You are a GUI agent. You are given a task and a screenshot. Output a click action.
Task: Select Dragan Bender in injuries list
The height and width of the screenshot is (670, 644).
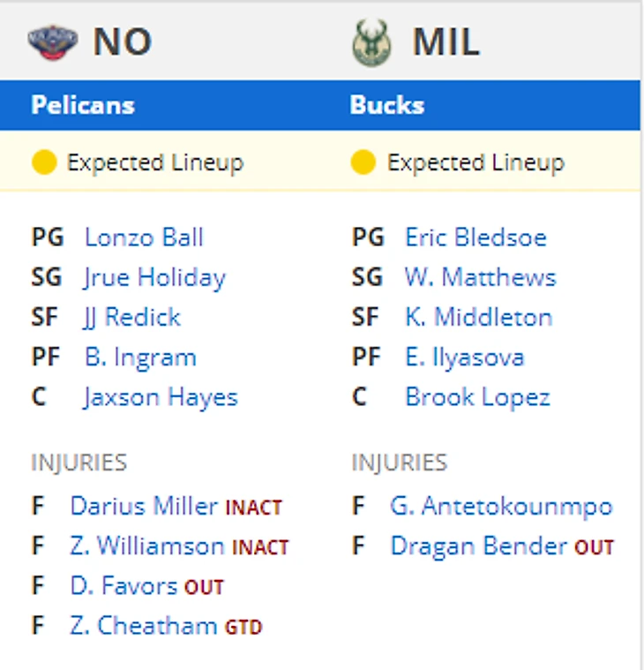point(478,546)
